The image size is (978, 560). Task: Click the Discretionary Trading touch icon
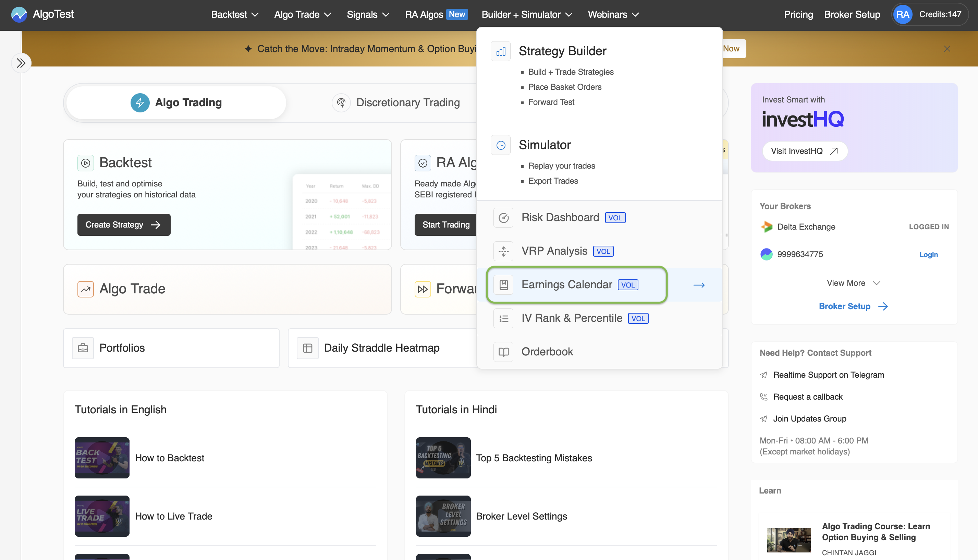[x=341, y=103]
